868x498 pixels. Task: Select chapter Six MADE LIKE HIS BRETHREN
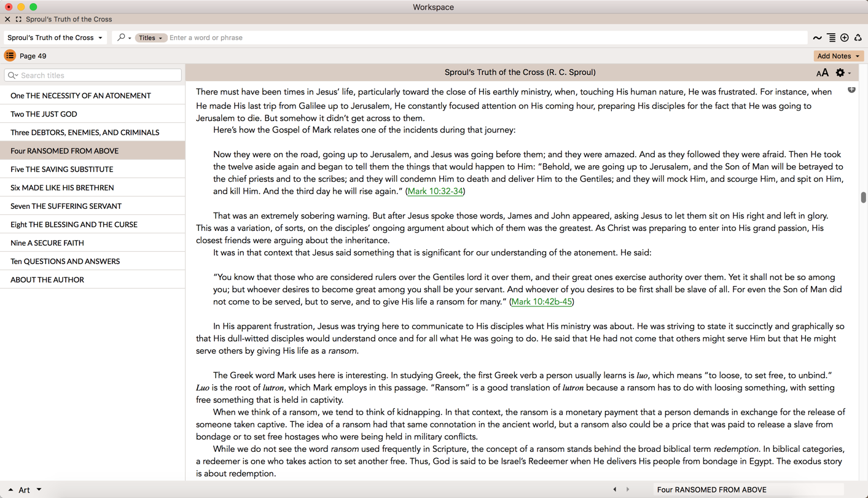92,187
